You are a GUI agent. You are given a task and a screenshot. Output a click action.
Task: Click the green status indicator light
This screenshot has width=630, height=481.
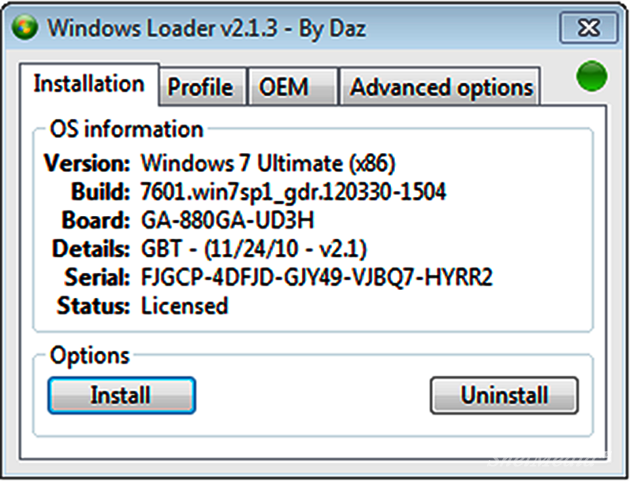pos(591,76)
